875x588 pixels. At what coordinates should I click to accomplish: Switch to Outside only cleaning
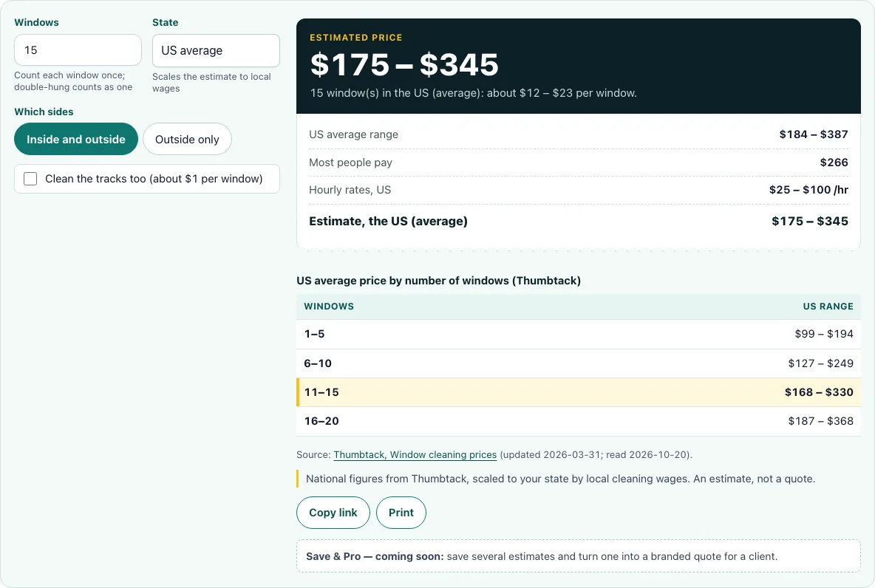click(187, 139)
